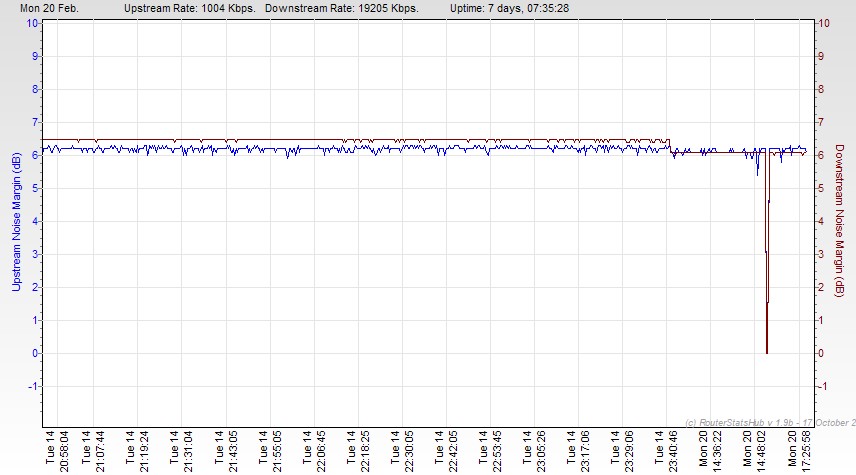The image size is (856, 475).
Task: Click the 8 tick on the red downstream axis
Action: pos(822,89)
